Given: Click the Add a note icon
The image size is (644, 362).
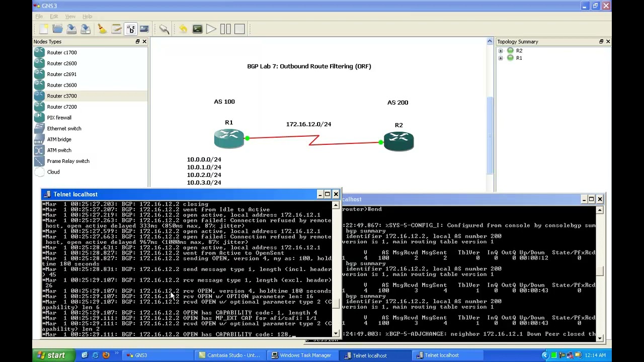Looking at the screenshot, I should pyautogui.click(x=116, y=29).
